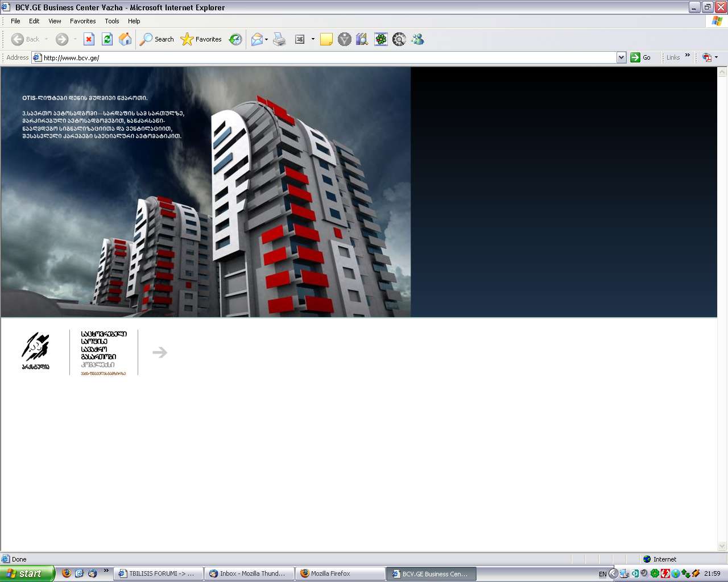Click the Windows Start button
Screen dimensions: 728x582
point(27,573)
